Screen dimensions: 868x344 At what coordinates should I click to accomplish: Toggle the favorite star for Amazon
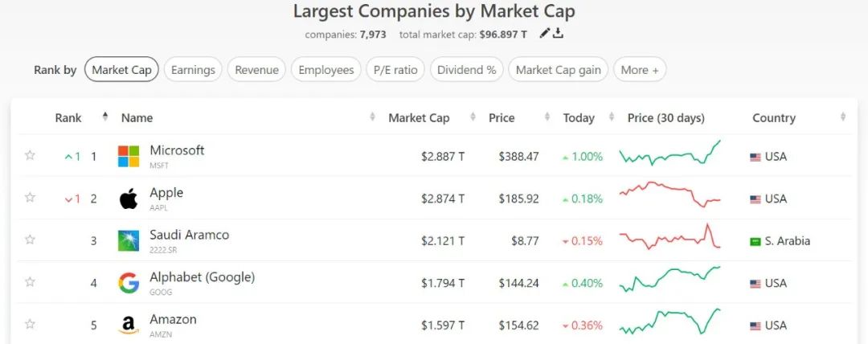click(30, 324)
